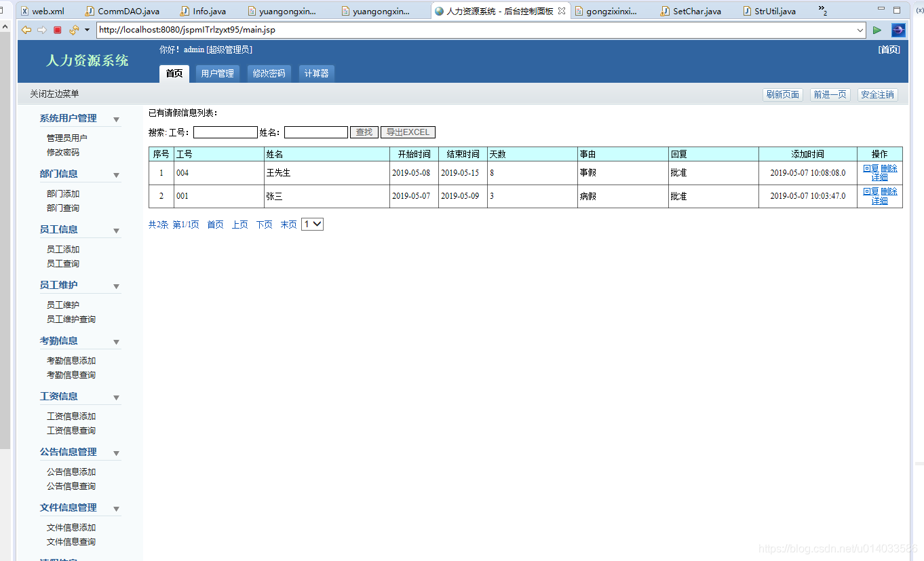Open the 用户管理 navigation tab
The width and height of the screenshot is (924, 561).
tap(217, 73)
